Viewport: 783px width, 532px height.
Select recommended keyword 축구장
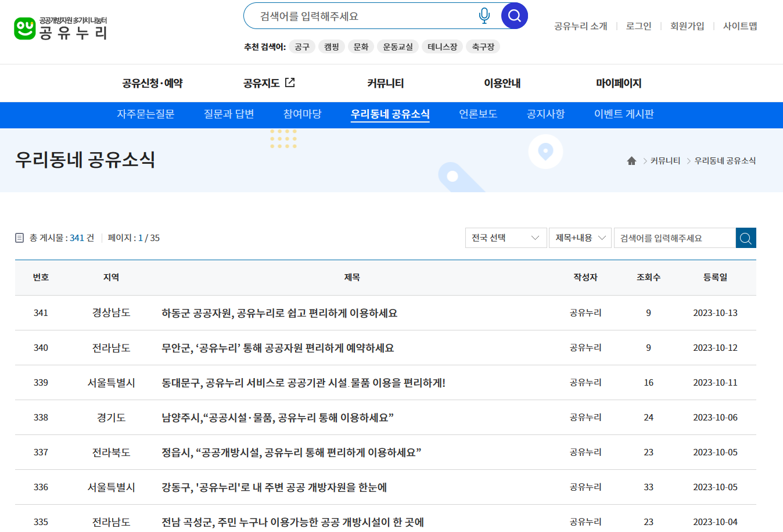tap(483, 46)
